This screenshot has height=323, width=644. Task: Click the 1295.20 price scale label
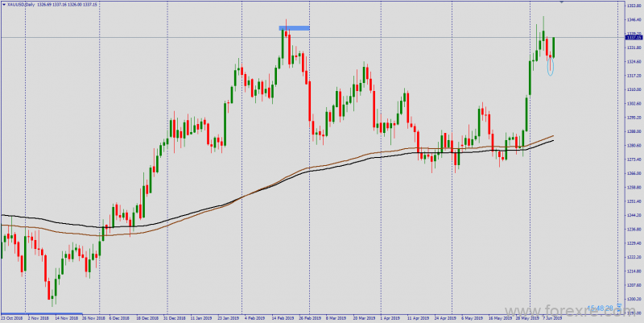click(634, 118)
